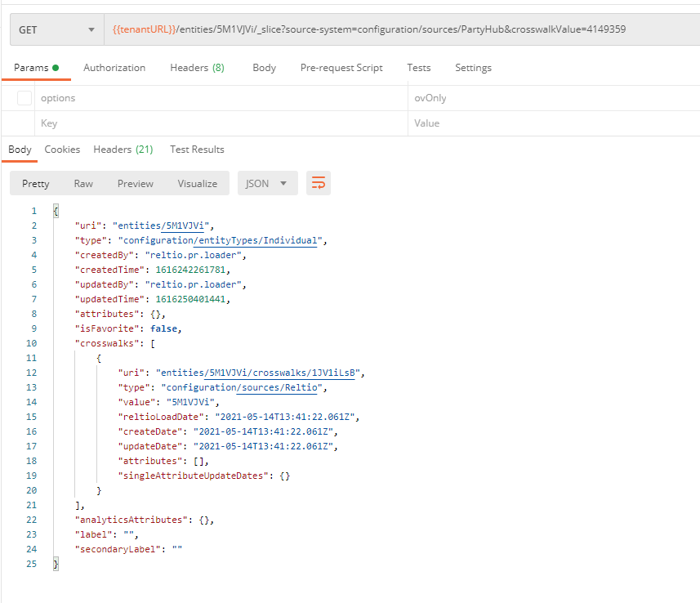Open the GET request method dropdown

(x=56, y=29)
